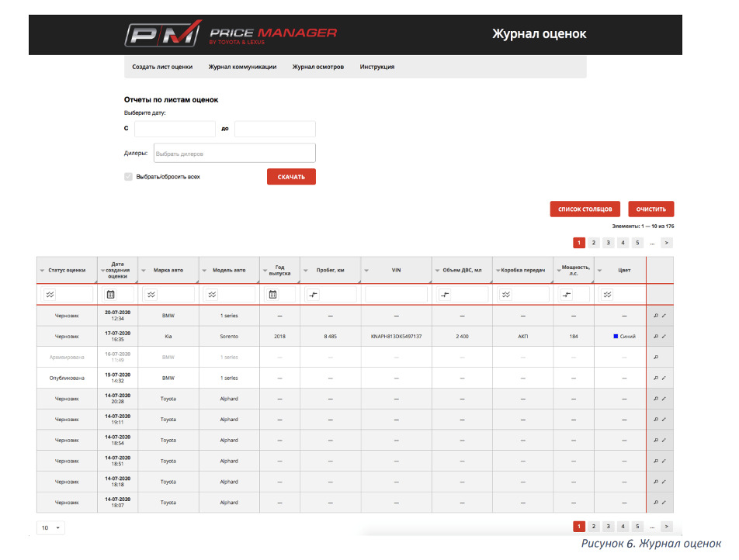This screenshot has height=560, width=739.
Task: Click the Выбрать дилеров input field
Action: coord(234,153)
